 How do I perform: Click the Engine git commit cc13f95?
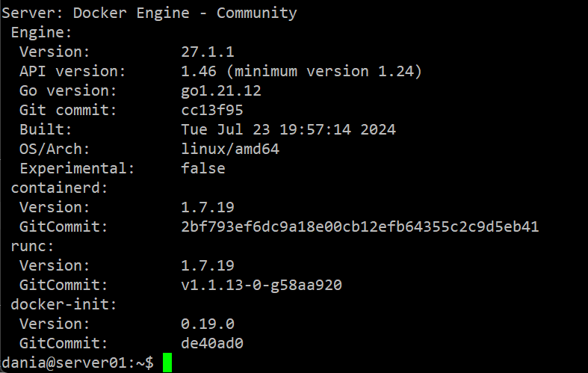[x=212, y=110]
